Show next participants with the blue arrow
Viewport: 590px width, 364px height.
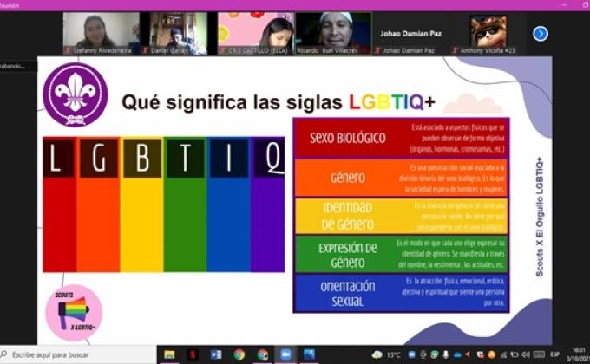[x=540, y=34]
